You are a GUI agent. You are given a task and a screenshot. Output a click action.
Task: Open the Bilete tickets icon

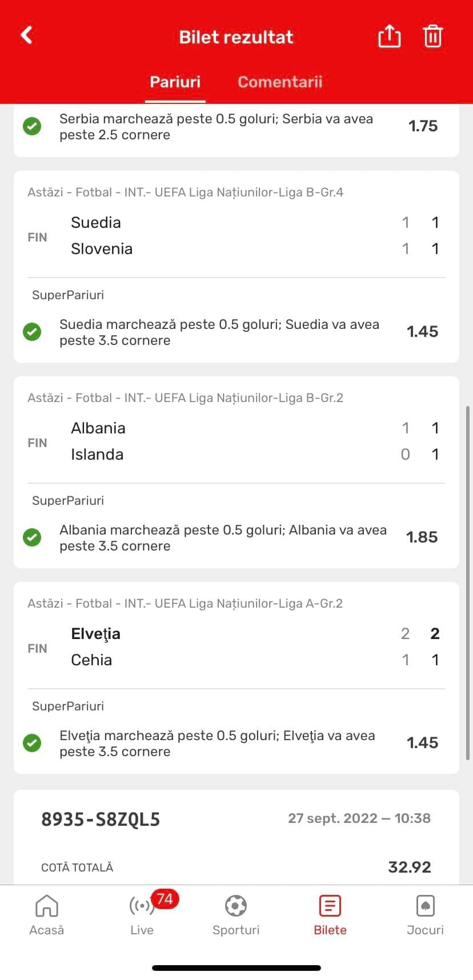(x=330, y=906)
